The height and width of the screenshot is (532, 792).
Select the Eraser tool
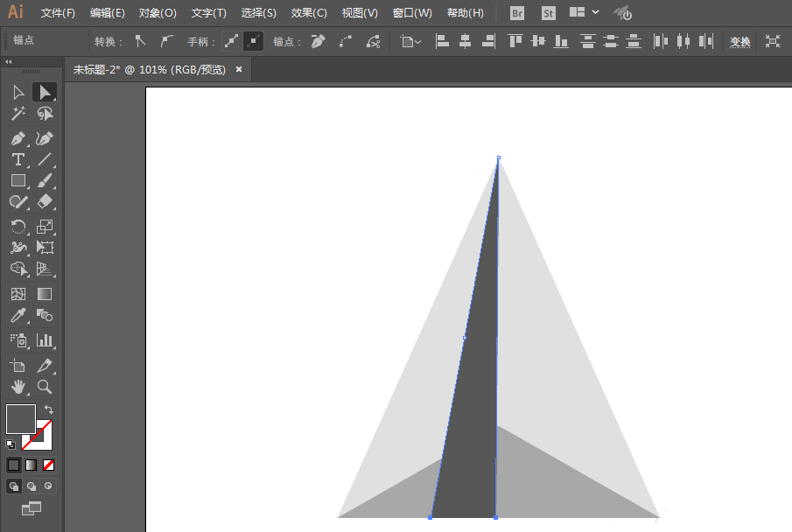45,202
